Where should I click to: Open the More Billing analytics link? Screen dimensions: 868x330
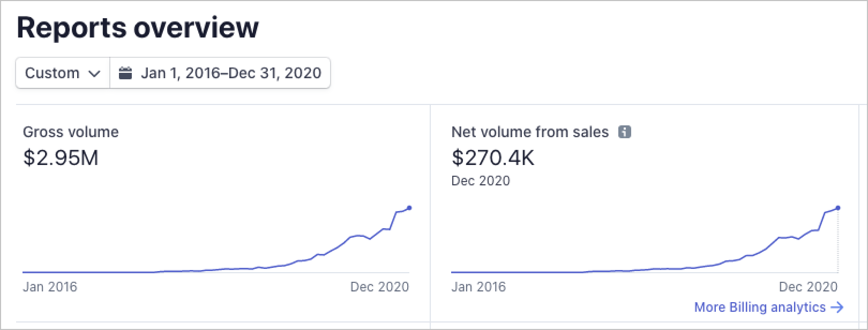760,307
